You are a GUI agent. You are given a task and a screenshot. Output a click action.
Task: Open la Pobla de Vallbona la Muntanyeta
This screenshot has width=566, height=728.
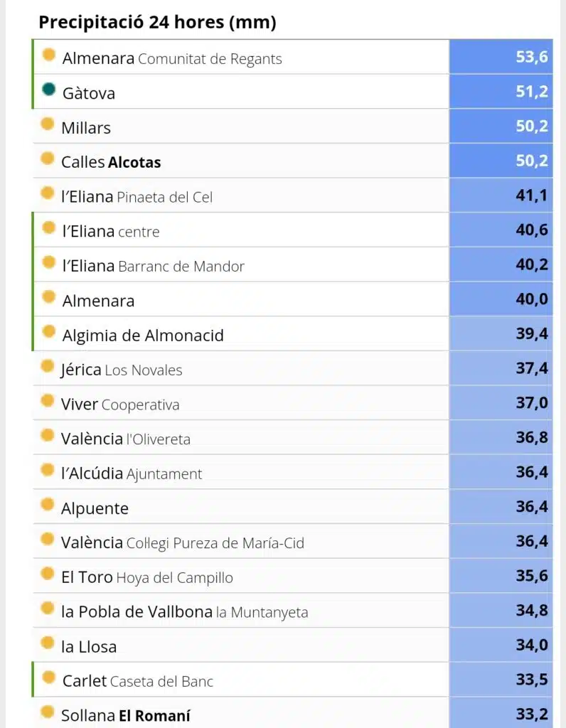185,612
